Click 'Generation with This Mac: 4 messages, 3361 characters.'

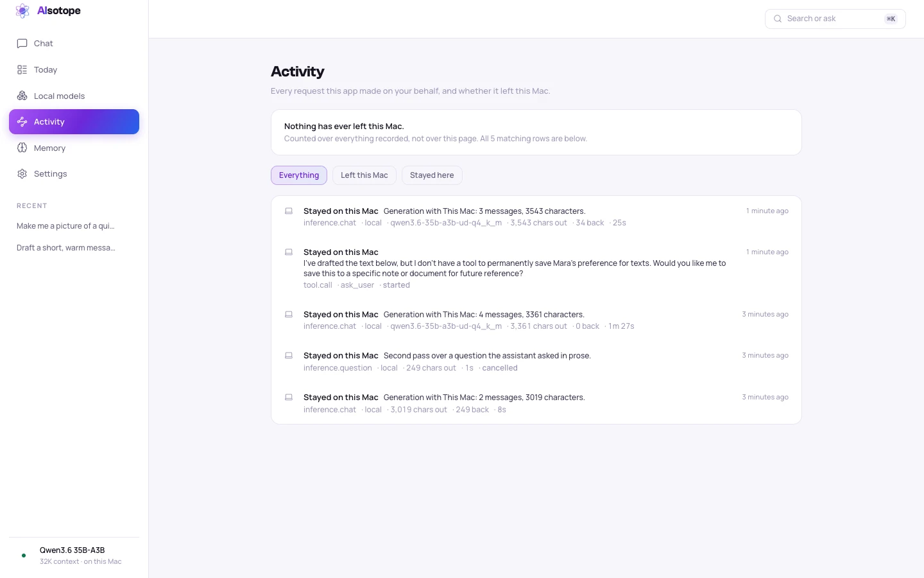click(484, 315)
